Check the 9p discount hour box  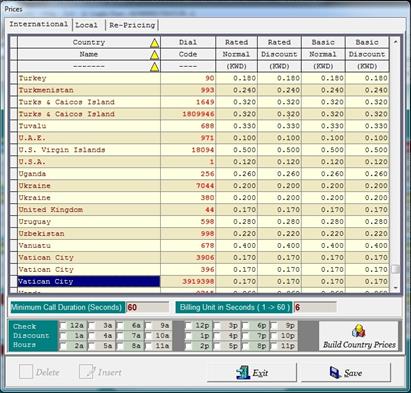[x=274, y=325]
